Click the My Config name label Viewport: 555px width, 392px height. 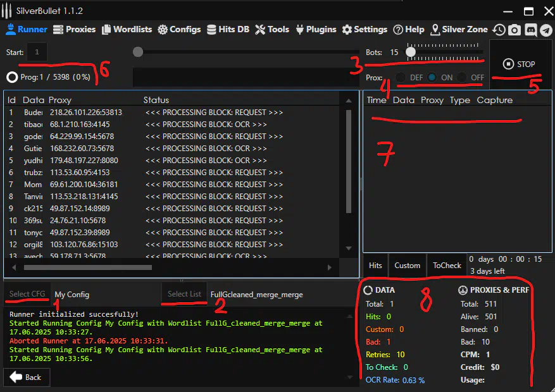click(72, 295)
